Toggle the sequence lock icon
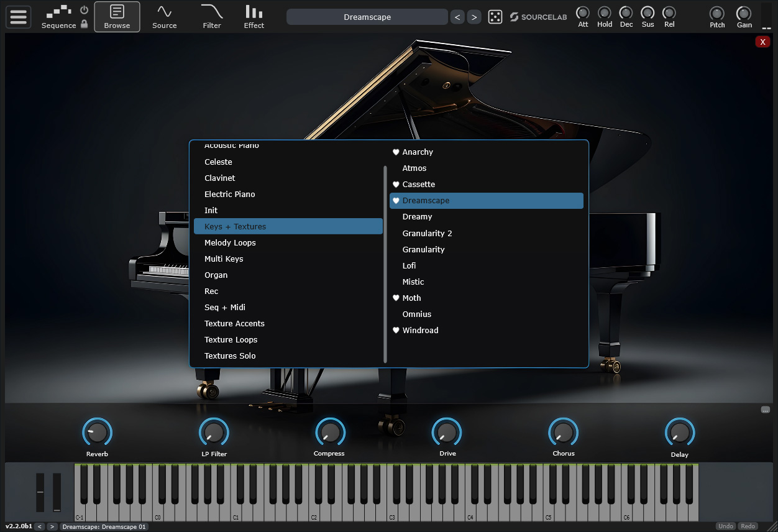 [85, 24]
